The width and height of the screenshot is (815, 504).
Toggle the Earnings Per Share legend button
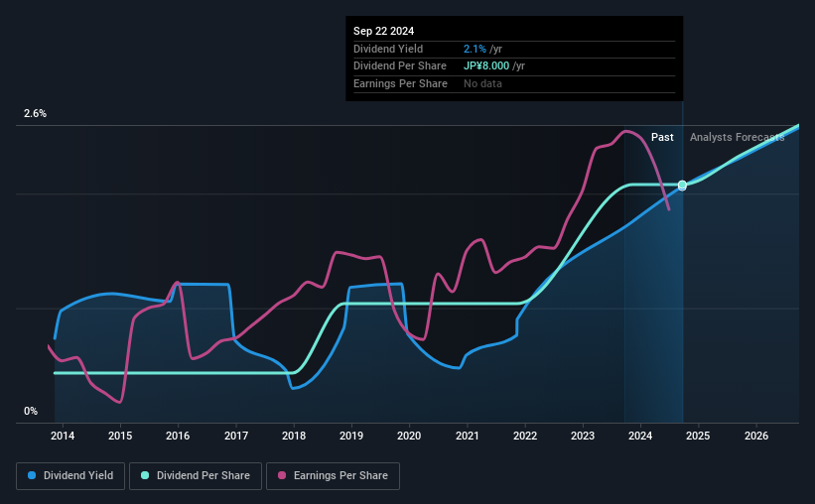tap(333, 476)
